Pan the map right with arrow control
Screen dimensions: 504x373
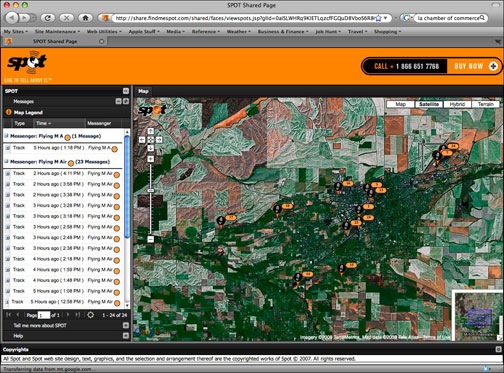point(159,140)
